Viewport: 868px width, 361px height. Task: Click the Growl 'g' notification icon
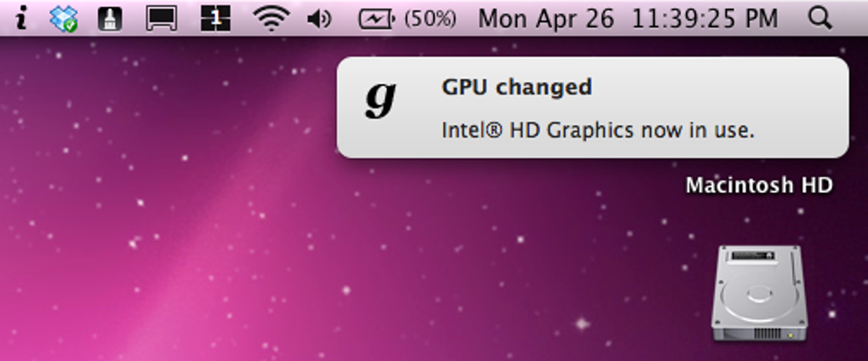point(381,99)
